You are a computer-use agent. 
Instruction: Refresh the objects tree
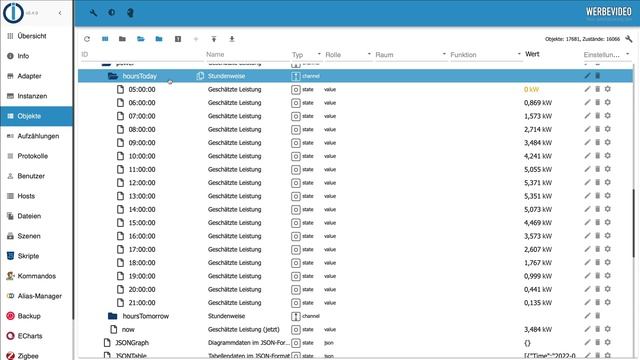87,39
